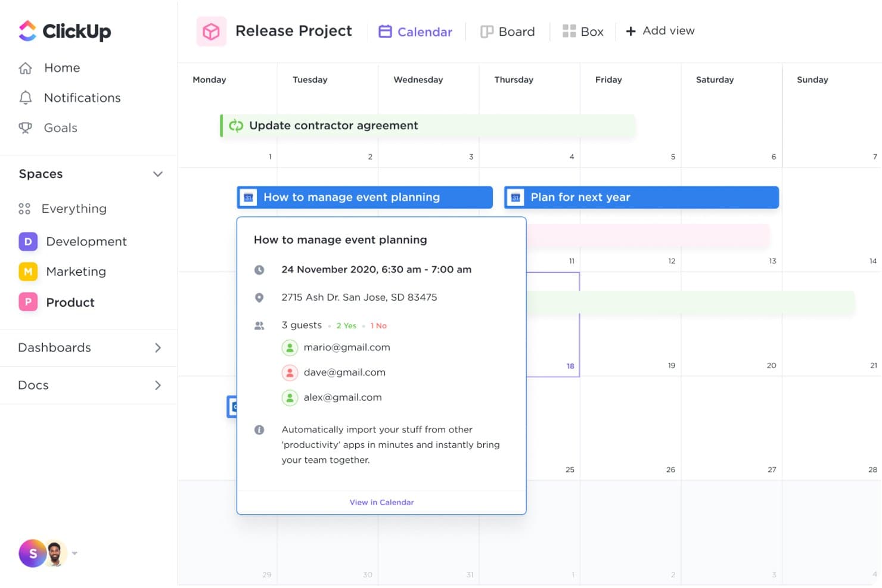This screenshot has height=588, width=882.
Task: Open the user account dropdown arrow
Action: pyautogui.click(x=74, y=553)
